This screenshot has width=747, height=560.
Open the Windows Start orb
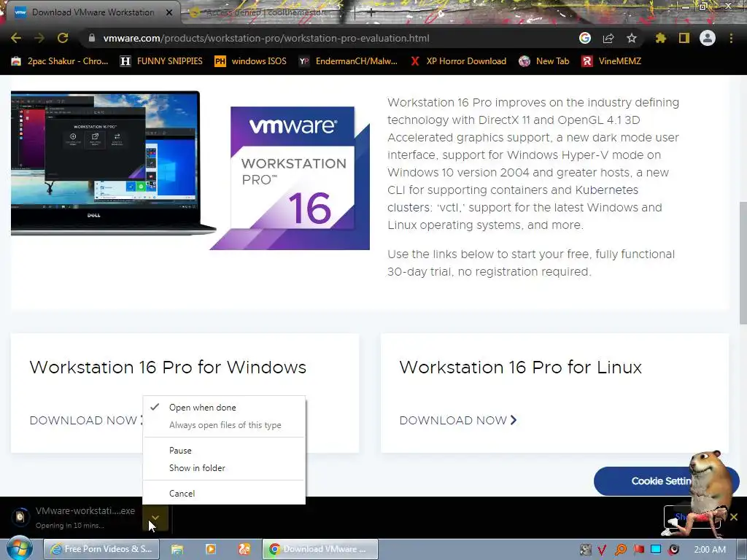[x=19, y=549]
